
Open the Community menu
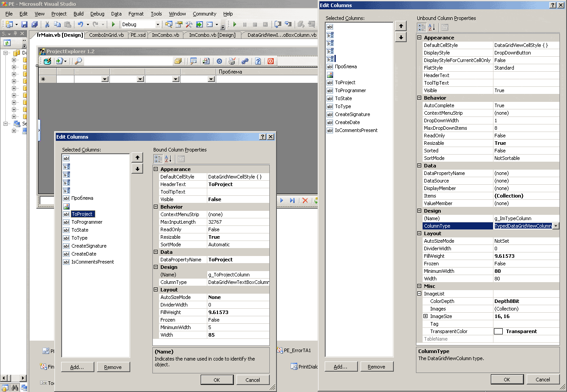205,14
